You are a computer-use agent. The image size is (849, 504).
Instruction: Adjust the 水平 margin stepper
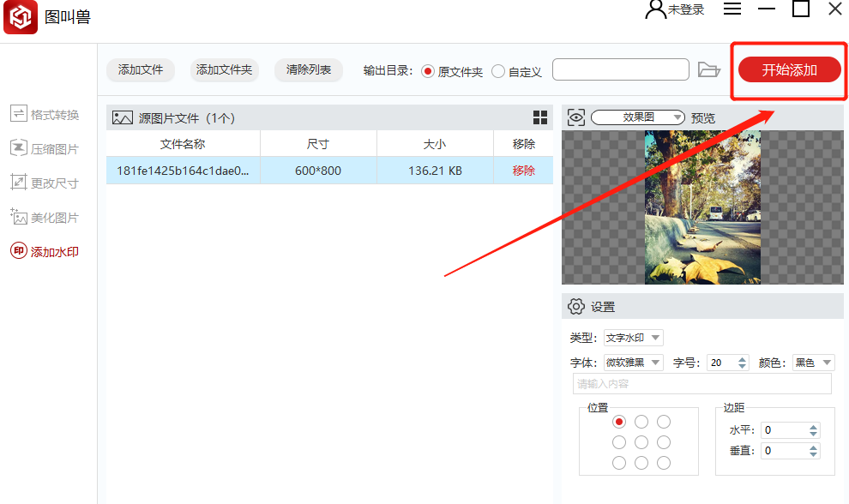click(813, 430)
